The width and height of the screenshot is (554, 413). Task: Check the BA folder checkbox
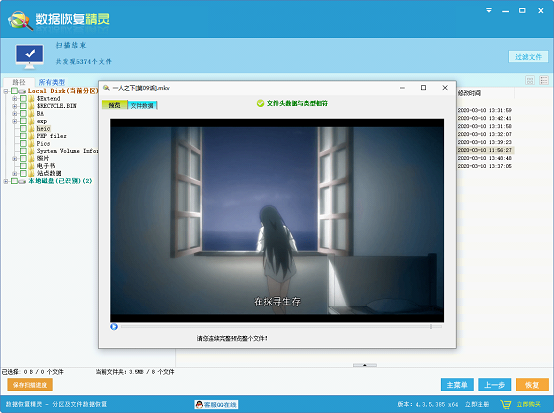point(23,113)
